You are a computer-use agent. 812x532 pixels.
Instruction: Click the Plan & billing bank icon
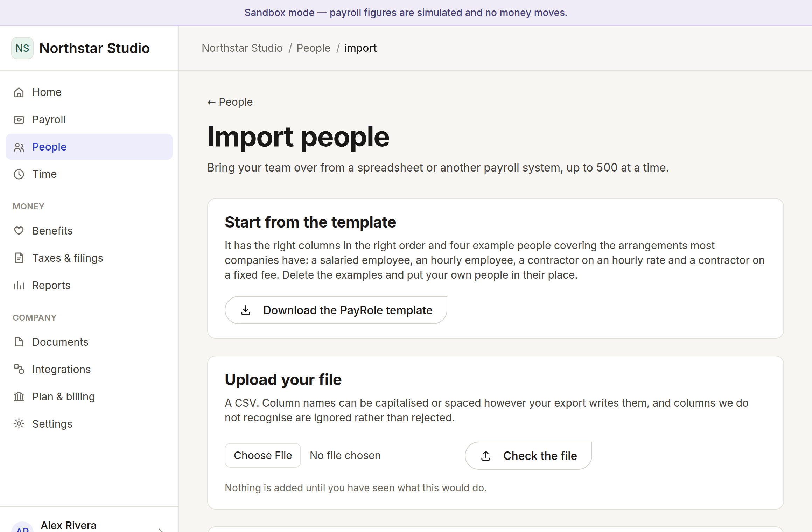tap(19, 397)
